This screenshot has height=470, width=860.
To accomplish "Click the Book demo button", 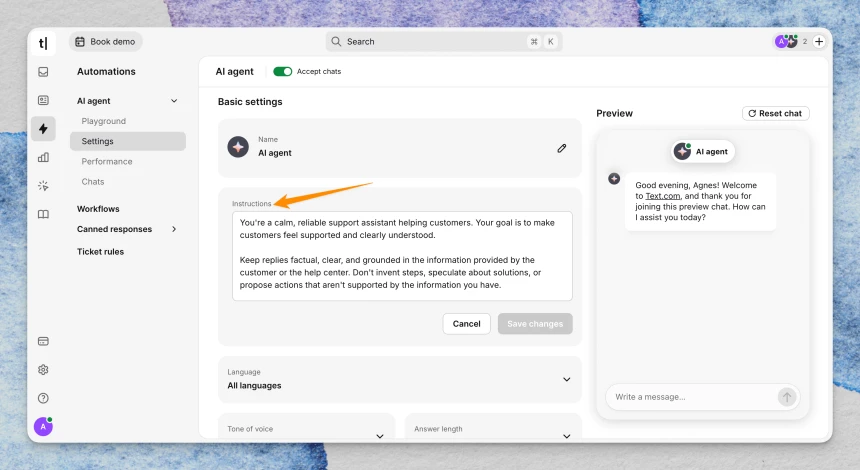I will click(x=105, y=42).
